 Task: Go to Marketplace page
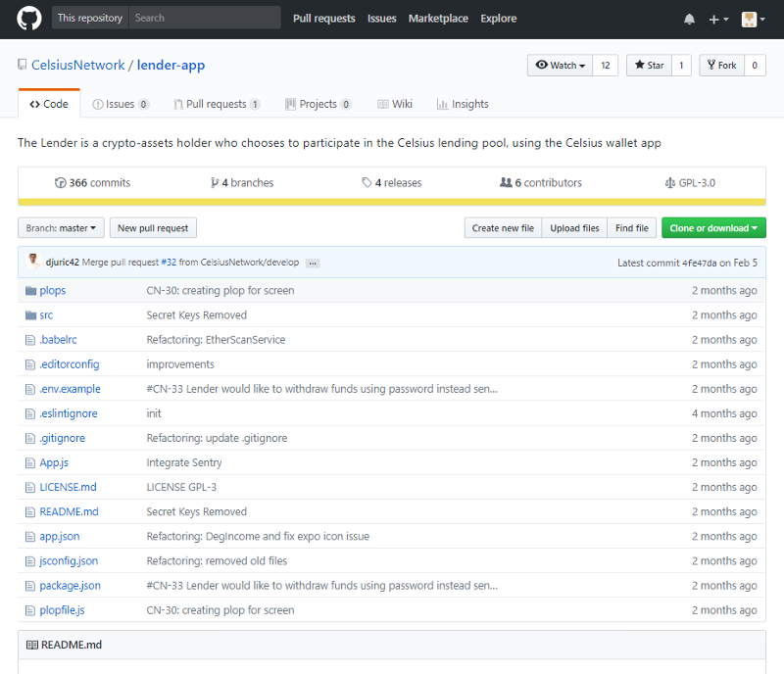(x=438, y=19)
